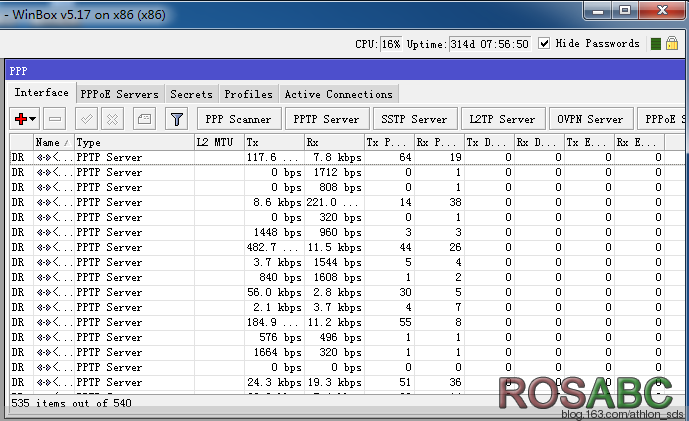Click the Comment button

pyautogui.click(x=144, y=119)
